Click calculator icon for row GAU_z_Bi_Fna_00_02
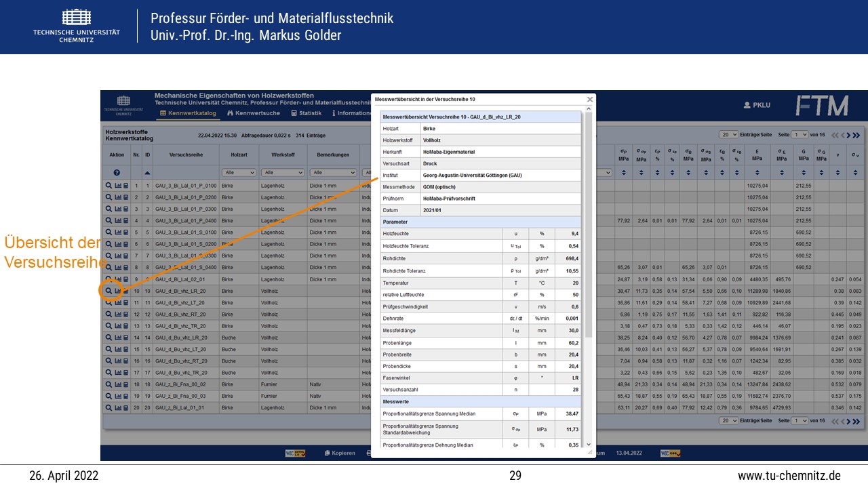The width and height of the screenshot is (868, 488). (125, 384)
